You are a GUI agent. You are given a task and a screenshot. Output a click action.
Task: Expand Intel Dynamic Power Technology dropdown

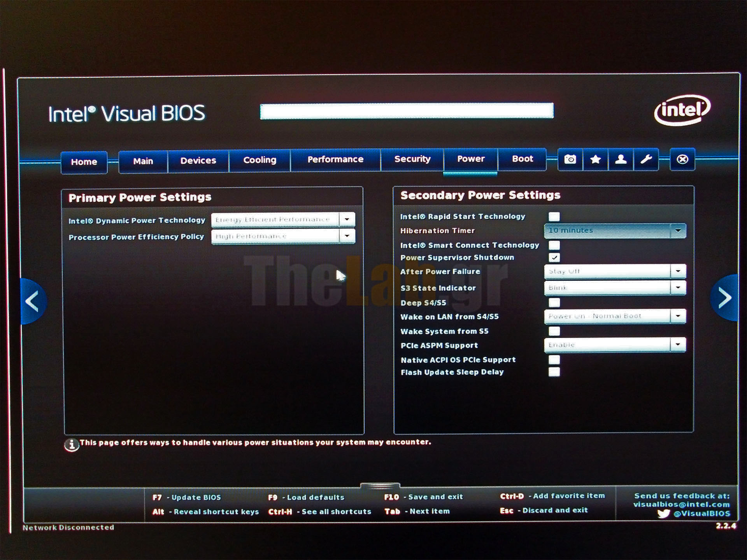pyautogui.click(x=347, y=220)
